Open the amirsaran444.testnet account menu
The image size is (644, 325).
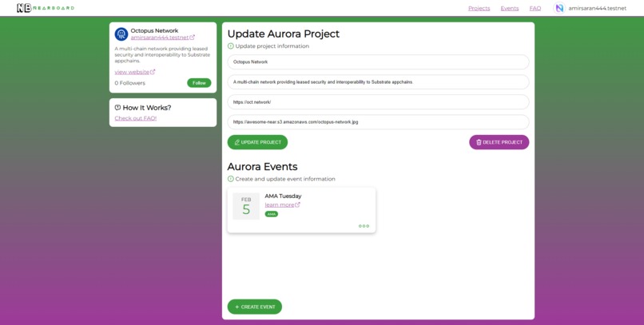click(597, 8)
